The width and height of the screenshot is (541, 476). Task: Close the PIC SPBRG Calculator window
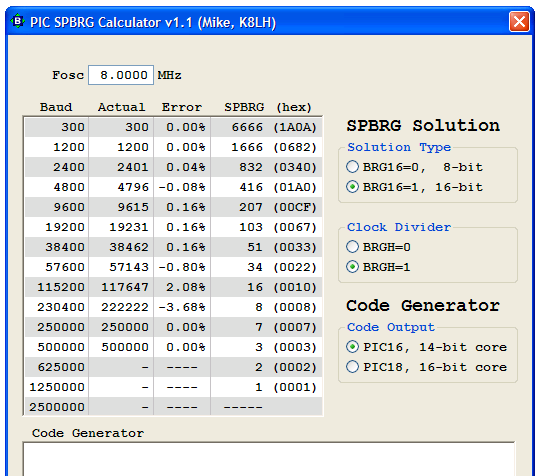tap(519, 22)
